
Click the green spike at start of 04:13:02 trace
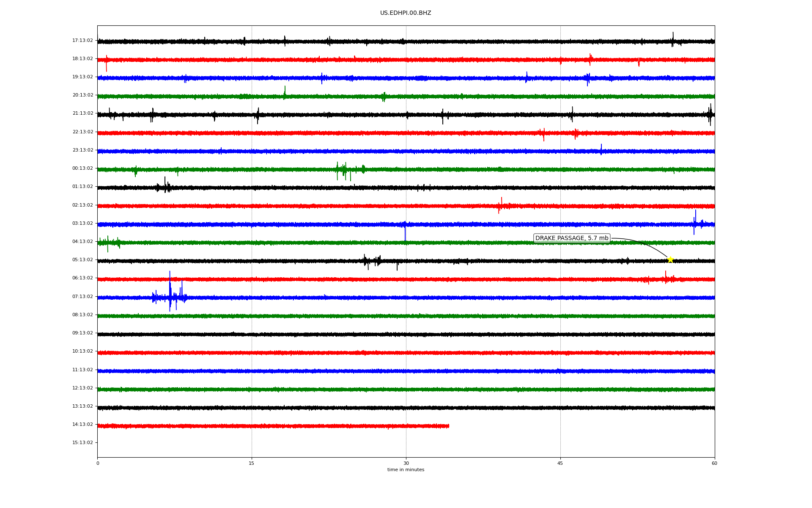coord(108,243)
